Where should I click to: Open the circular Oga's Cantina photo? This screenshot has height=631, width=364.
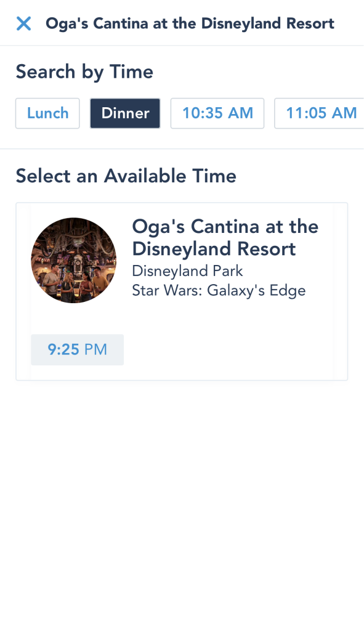coord(74,261)
